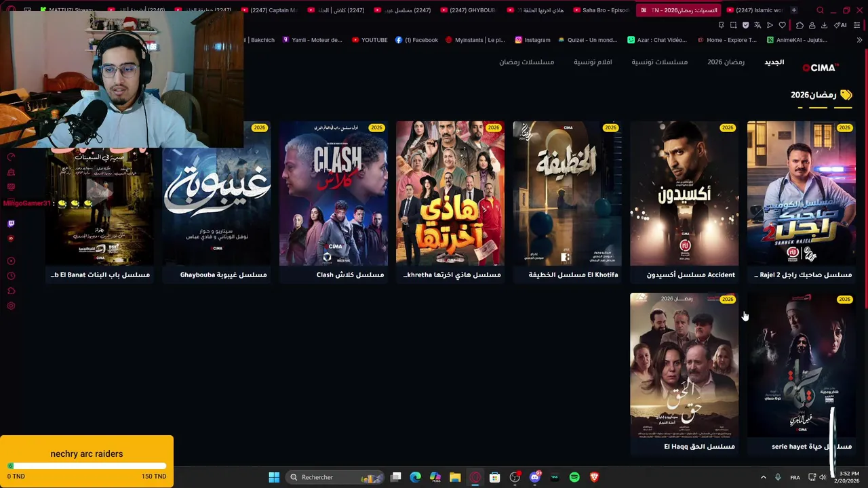Click the browser tab search magnifier icon
This screenshot has width=868, height=488.
tap(820, 10)
